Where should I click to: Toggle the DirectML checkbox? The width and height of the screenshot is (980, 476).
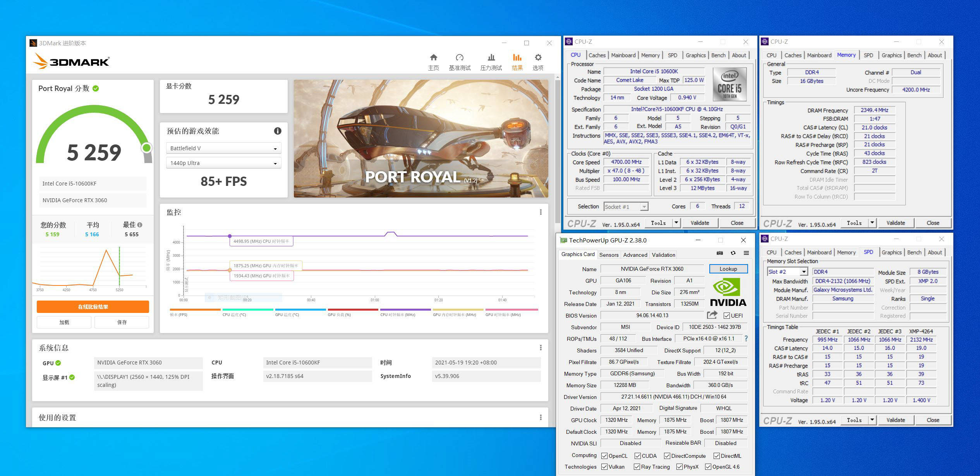coord(716,456)
